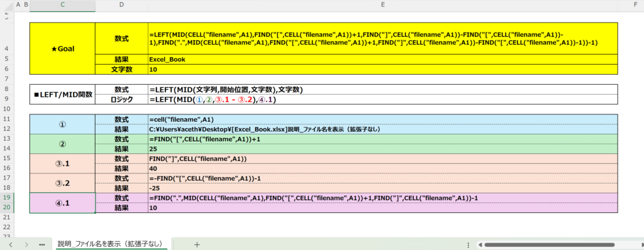Viewport: 644px width, 250px height.
Task: Add a new sheet with plus icon
Action: [x=197, y=244]
